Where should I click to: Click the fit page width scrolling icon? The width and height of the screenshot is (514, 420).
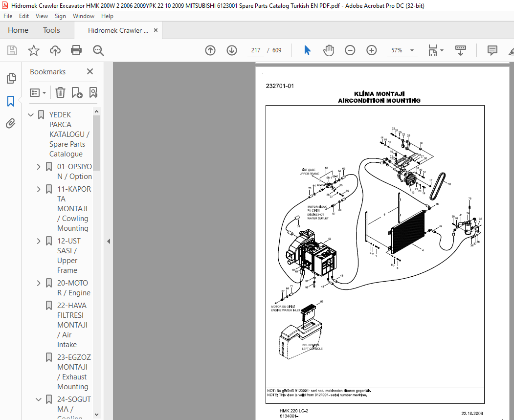(433, 50)
